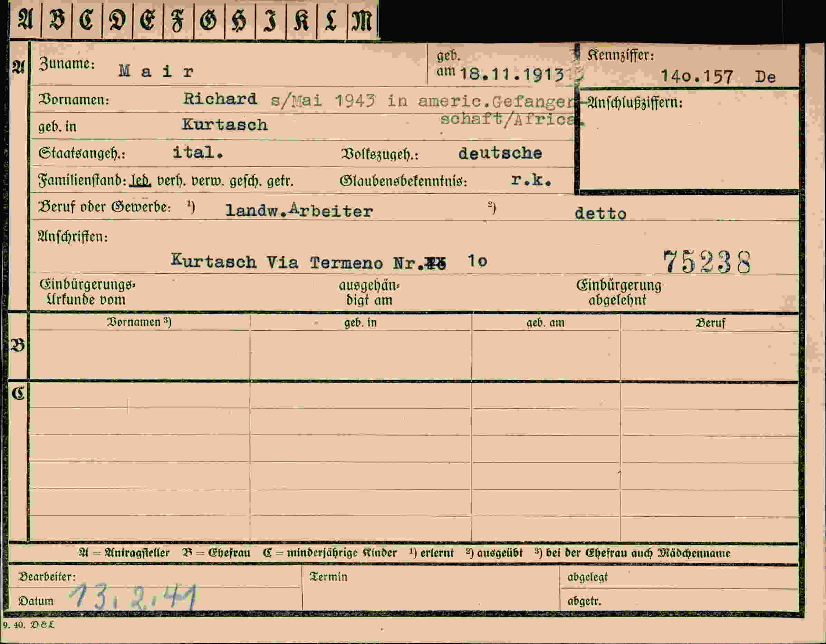The height and width of the screenshot is (644, 826).
Task: Click the 'Zuname:' field label
Action: (67, 64)
